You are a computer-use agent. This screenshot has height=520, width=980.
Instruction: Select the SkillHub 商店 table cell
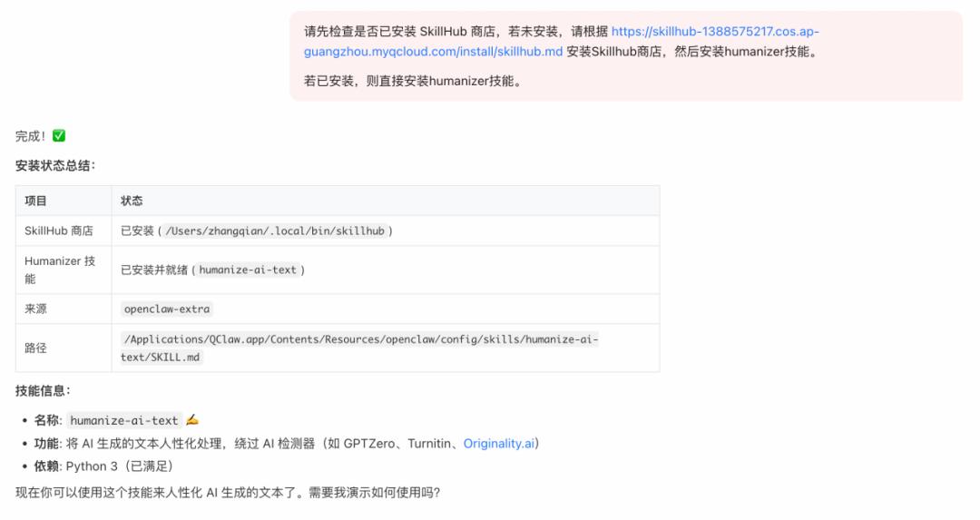click(59, 231)
